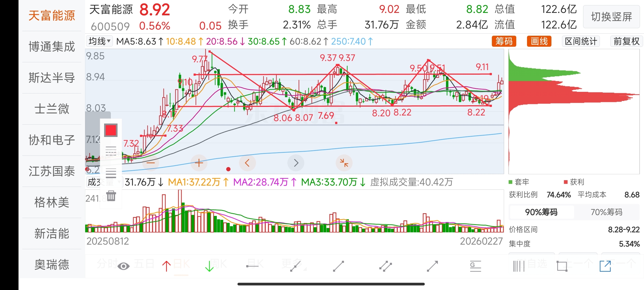Select the parallel channel lines tool

pos(386,266)
